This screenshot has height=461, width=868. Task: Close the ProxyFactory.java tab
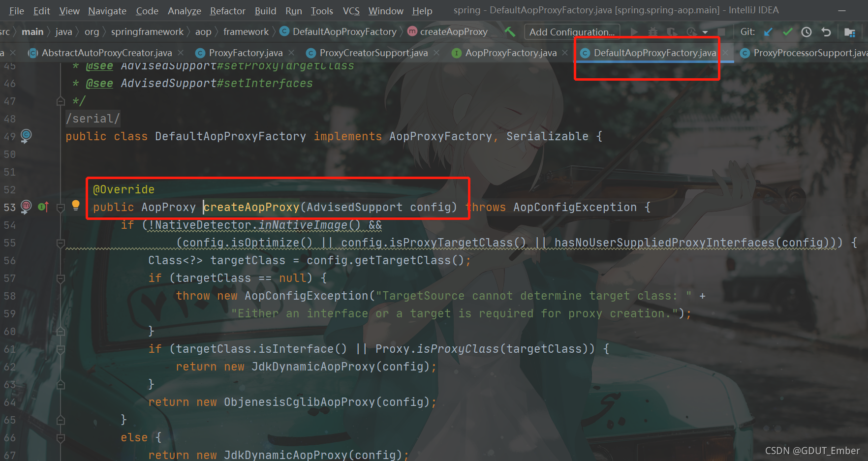291,53
